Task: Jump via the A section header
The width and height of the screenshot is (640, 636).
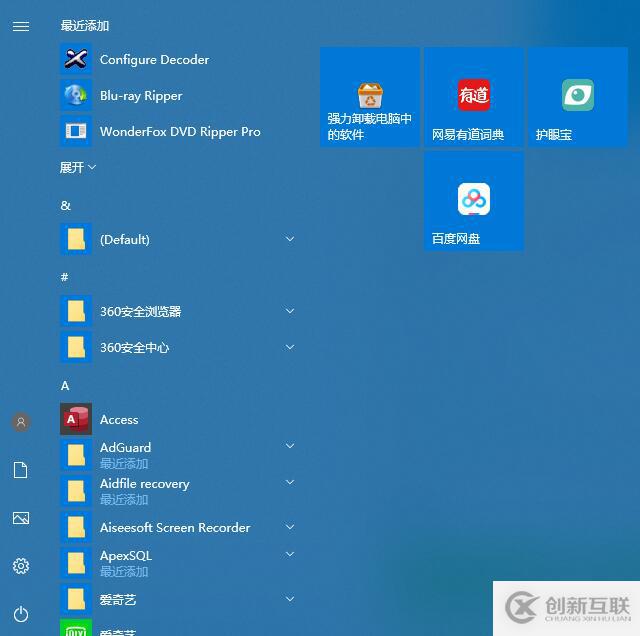Action: [65, 386]
